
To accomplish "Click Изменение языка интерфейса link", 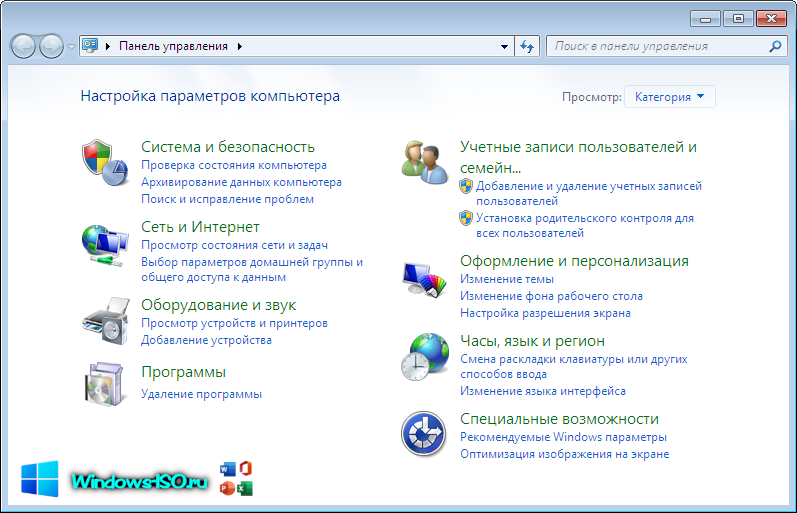I will pyautogui.click(x=543, y=391).
